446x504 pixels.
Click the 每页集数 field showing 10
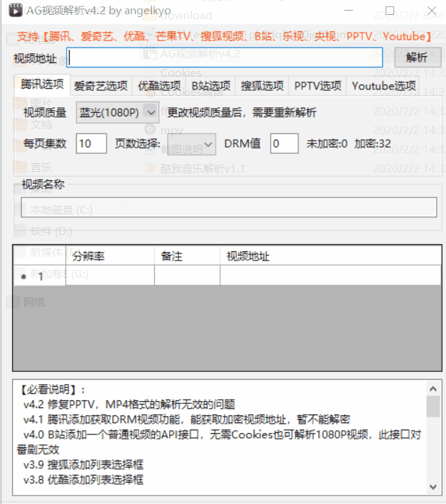92,143
